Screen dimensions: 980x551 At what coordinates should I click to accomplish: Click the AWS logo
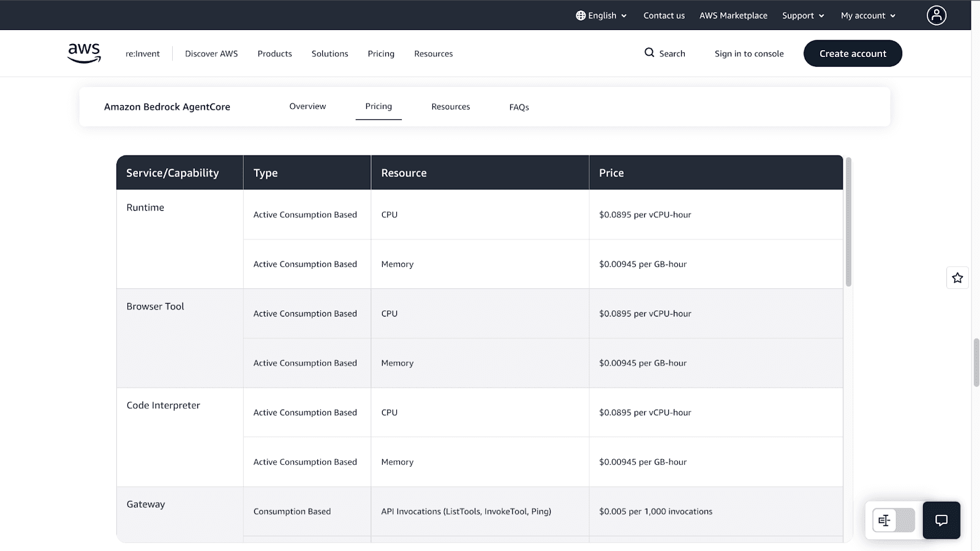point(84,53)
